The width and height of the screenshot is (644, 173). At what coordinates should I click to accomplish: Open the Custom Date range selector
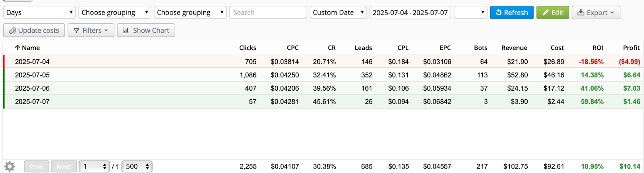click(x=338, y=13)
